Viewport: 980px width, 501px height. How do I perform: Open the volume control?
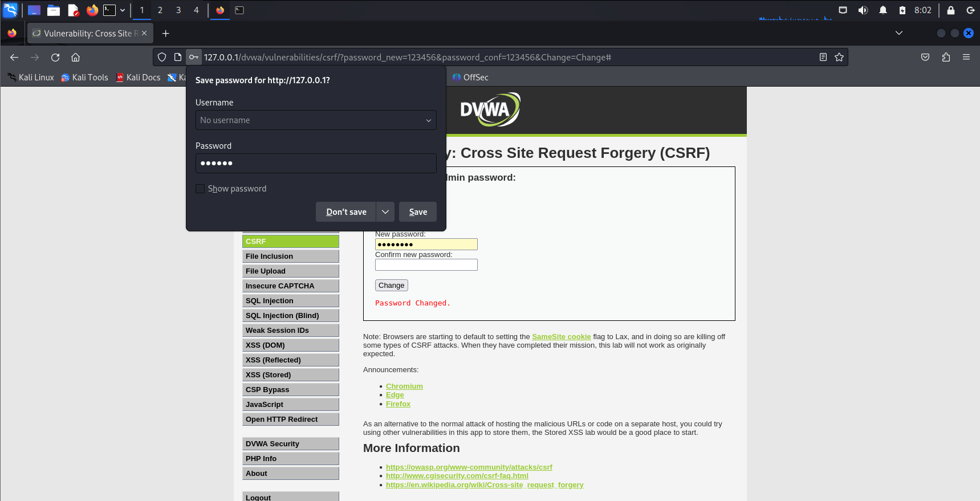point(863,10)
